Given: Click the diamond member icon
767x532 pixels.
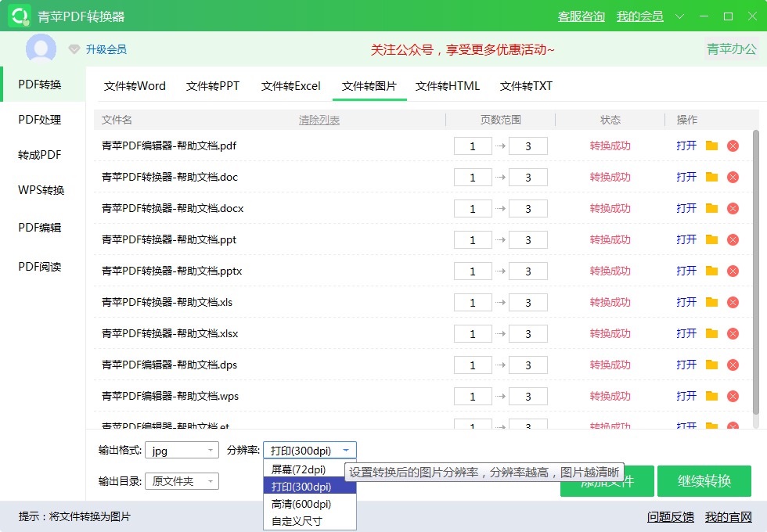Looking at the screenshot, I should tap(74, 49).
